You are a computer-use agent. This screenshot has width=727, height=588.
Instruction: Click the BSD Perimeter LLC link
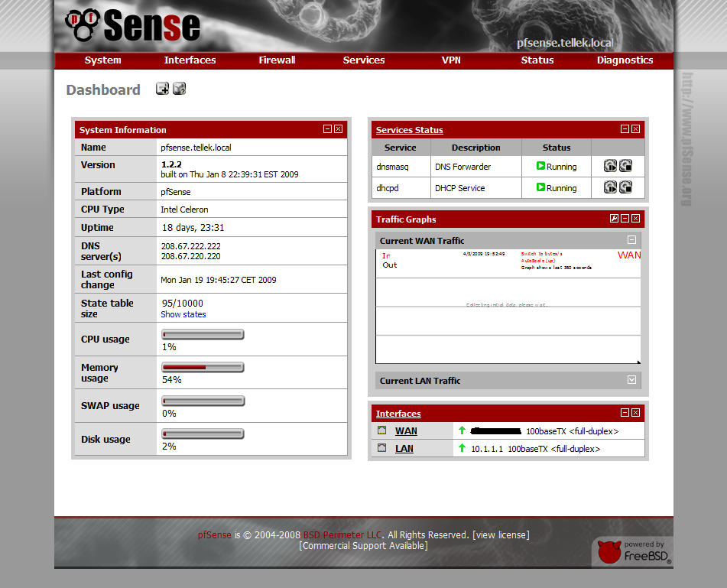tap(342, 534)
